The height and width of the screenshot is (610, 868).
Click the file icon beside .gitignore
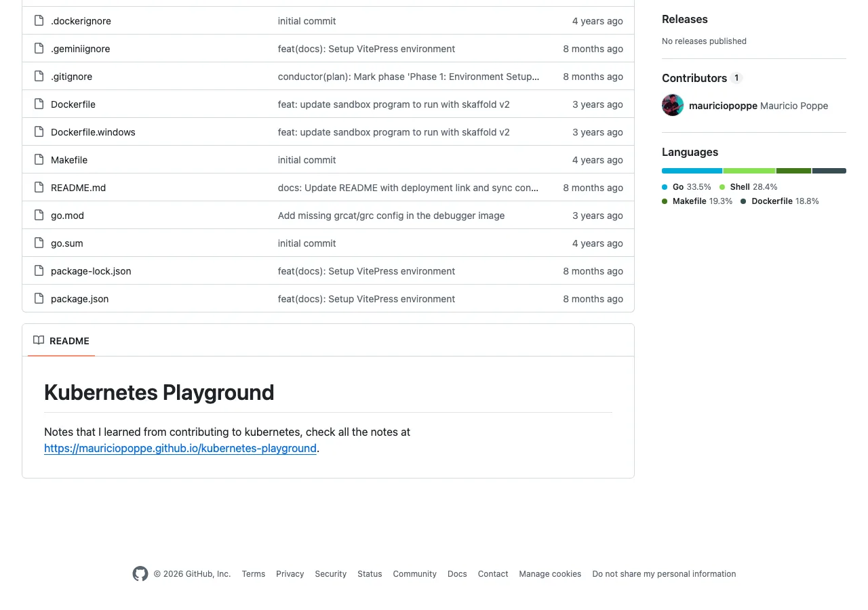39,77
